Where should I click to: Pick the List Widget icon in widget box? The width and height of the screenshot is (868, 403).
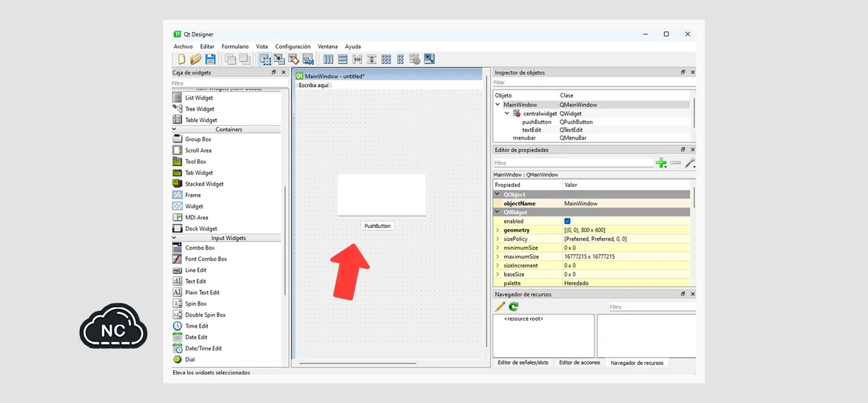point(178,98)
